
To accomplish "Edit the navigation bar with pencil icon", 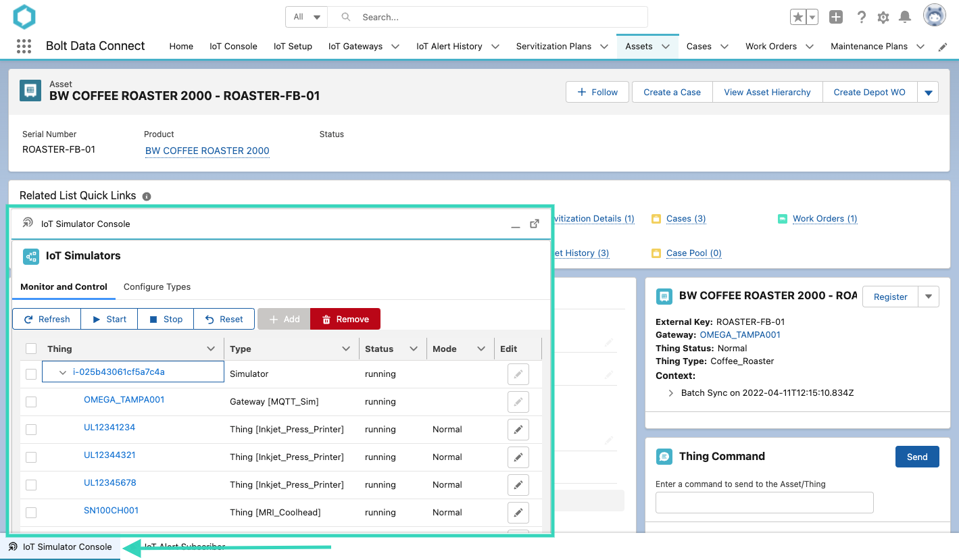I will [943, 47].
